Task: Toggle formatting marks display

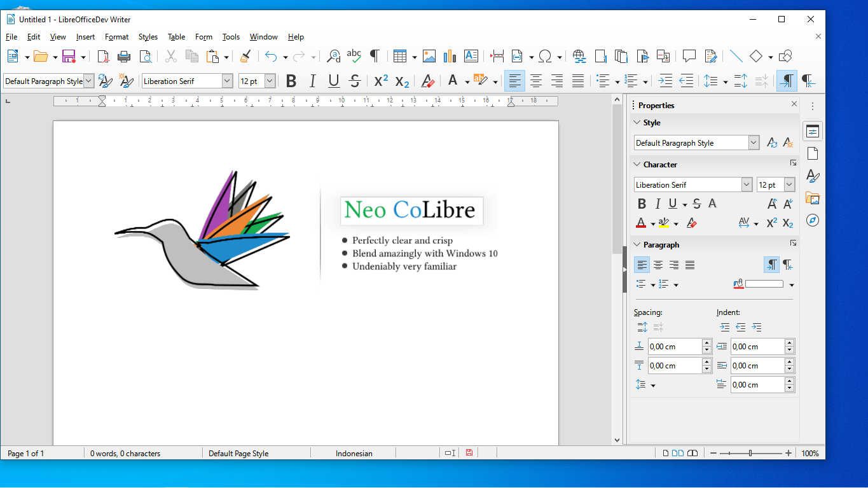Action: (375, 56)
